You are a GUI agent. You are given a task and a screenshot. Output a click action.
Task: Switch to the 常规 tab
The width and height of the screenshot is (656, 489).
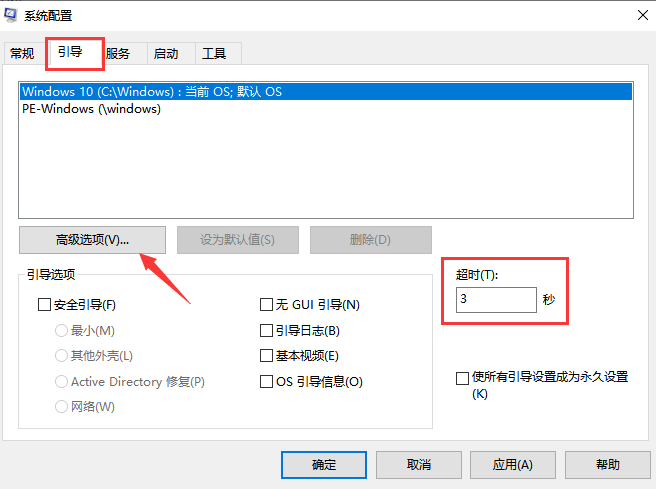point(22,54)
